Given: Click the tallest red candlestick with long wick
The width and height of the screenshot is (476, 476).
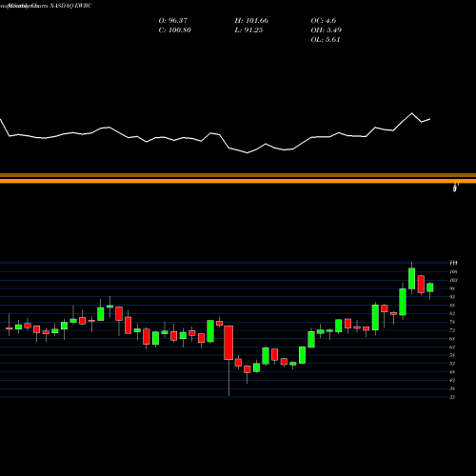Looking at the screenshot, I should [228, 343].
